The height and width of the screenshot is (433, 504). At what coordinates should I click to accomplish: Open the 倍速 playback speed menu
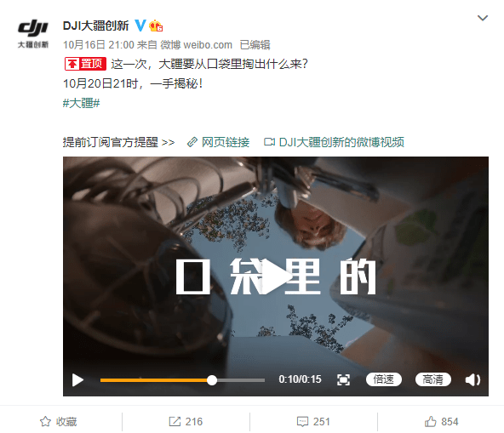[x=383, y=379]
